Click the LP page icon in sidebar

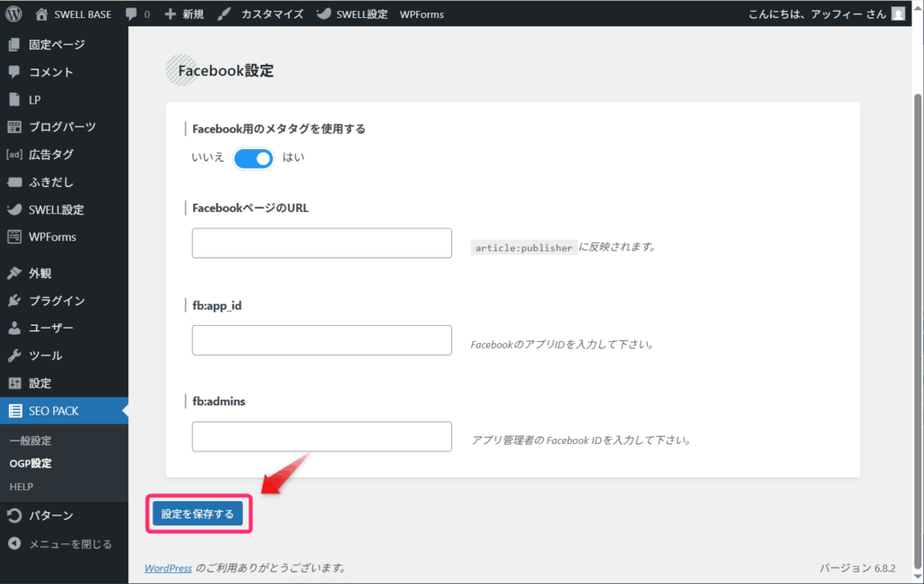point(14,99)
